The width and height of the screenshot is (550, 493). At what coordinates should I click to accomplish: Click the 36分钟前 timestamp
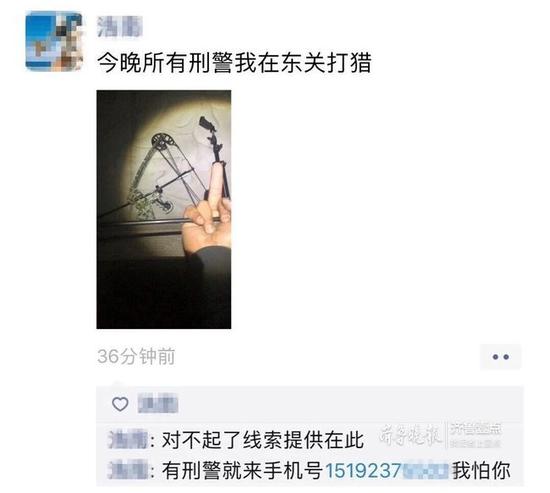(x=136, y=357)
